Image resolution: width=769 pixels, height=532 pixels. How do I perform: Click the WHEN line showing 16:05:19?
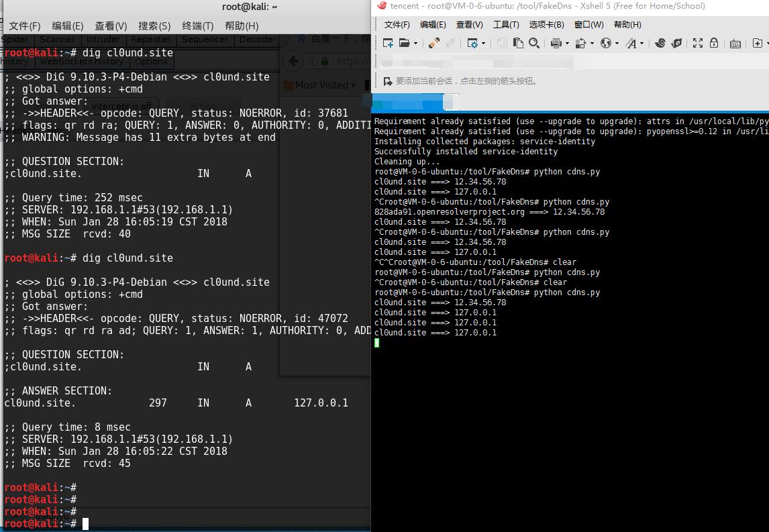[116, 221]
